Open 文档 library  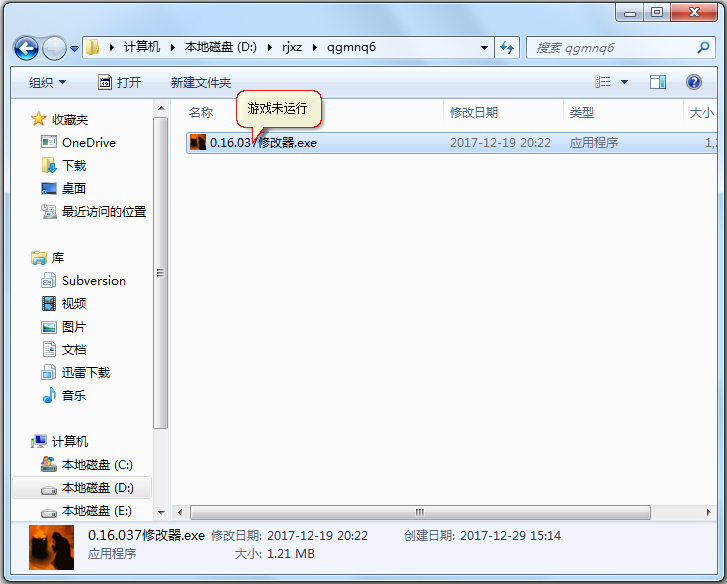(74, 349)
